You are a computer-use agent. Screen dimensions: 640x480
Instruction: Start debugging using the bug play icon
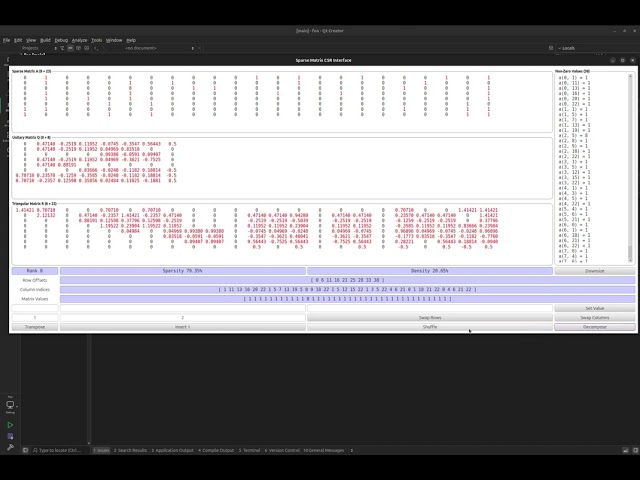pos(10,436)
